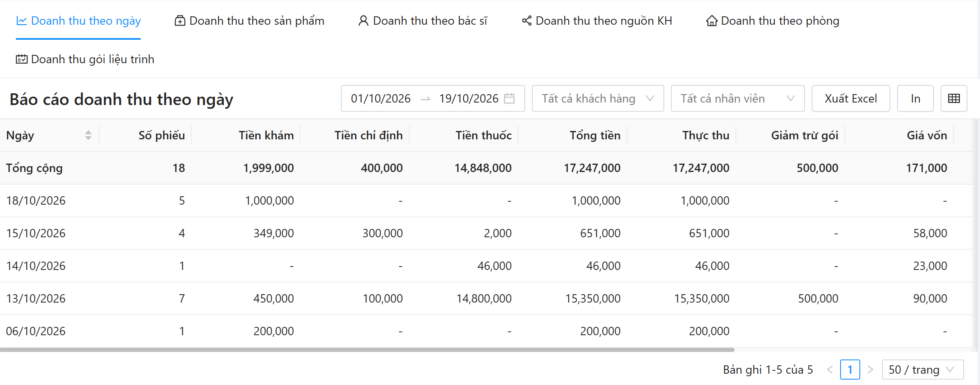
Task: Open the 50 / trang page size dropdown
Action: 923,370
